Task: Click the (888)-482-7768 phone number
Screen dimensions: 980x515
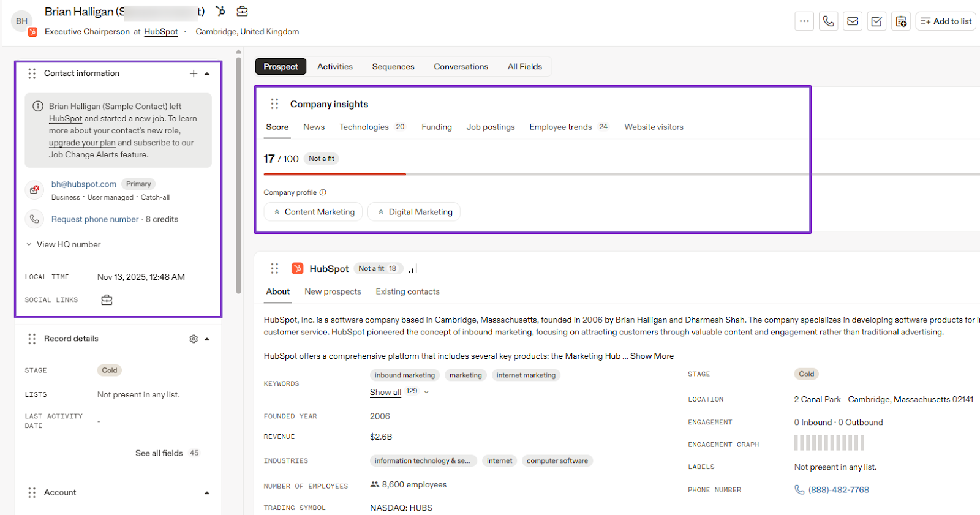Action: [839, 490]
